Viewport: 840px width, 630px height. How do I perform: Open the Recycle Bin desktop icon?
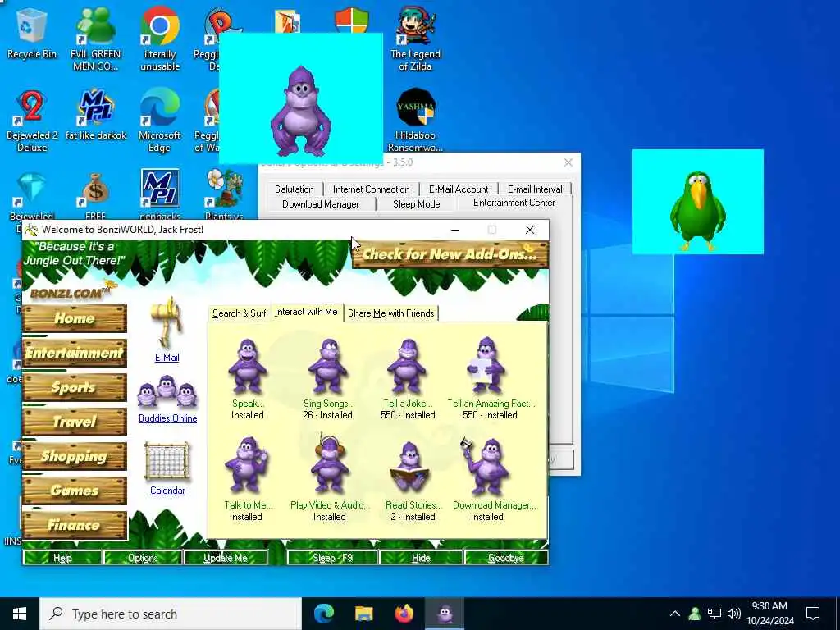[x=32, y=34]
